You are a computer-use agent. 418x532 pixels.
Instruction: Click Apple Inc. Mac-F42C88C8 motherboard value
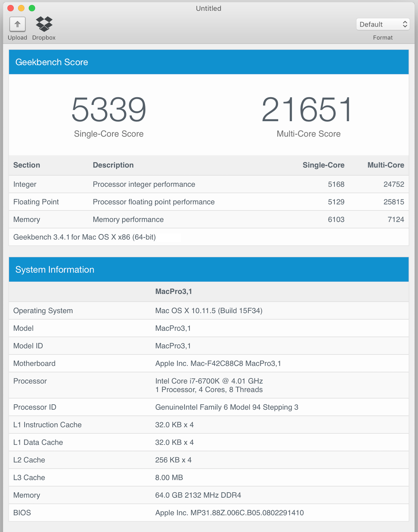[x=218, y=364]
